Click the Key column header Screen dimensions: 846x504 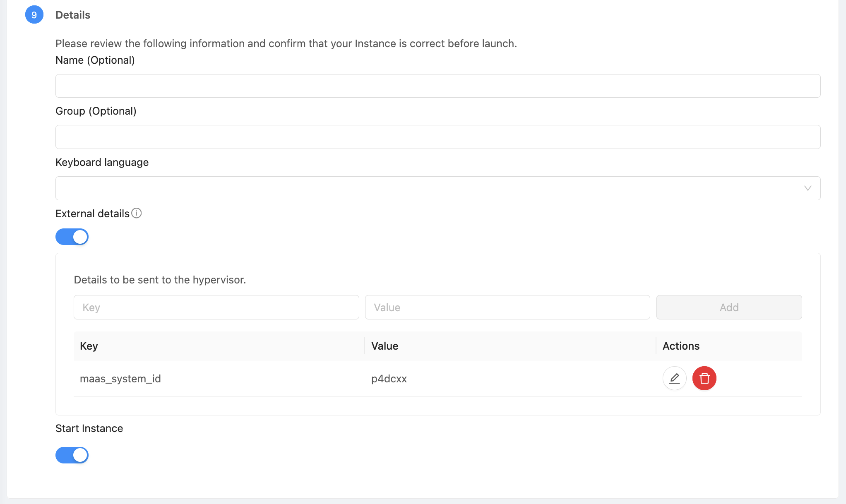pos(89,346)
